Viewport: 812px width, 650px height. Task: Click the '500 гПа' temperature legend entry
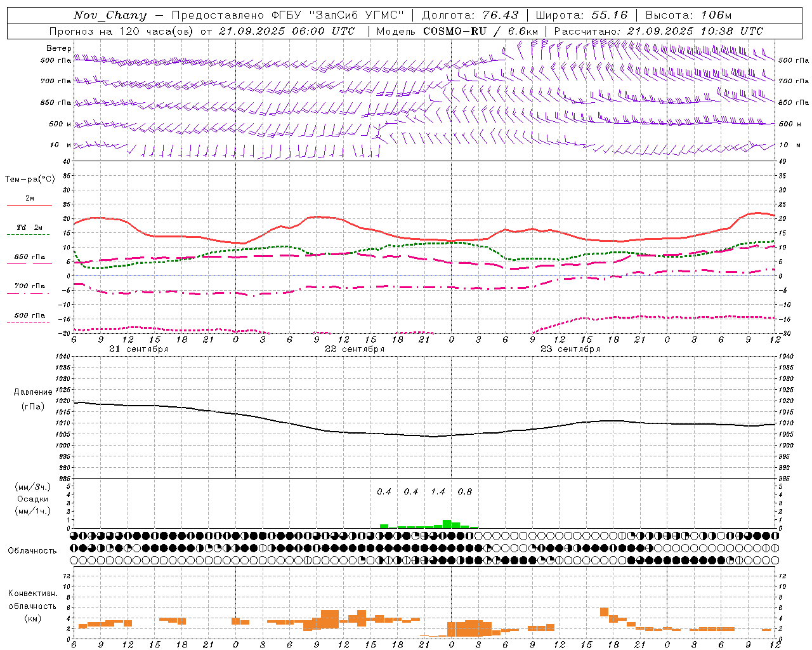pos(29,315)
